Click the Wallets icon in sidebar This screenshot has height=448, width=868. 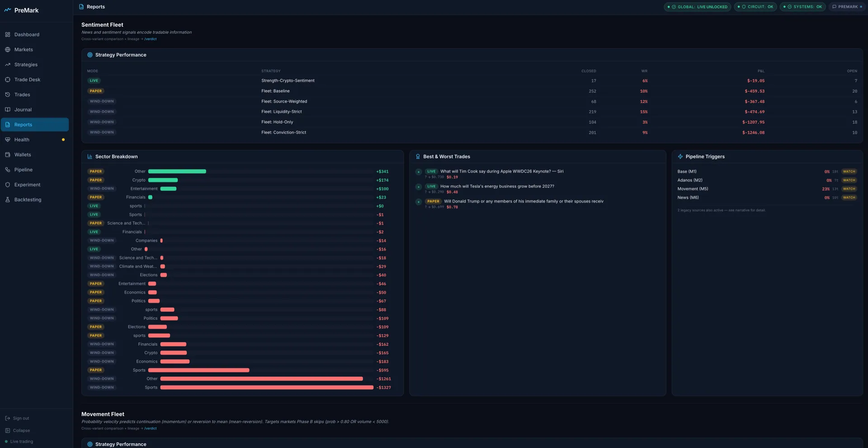[x=8, y=154]
